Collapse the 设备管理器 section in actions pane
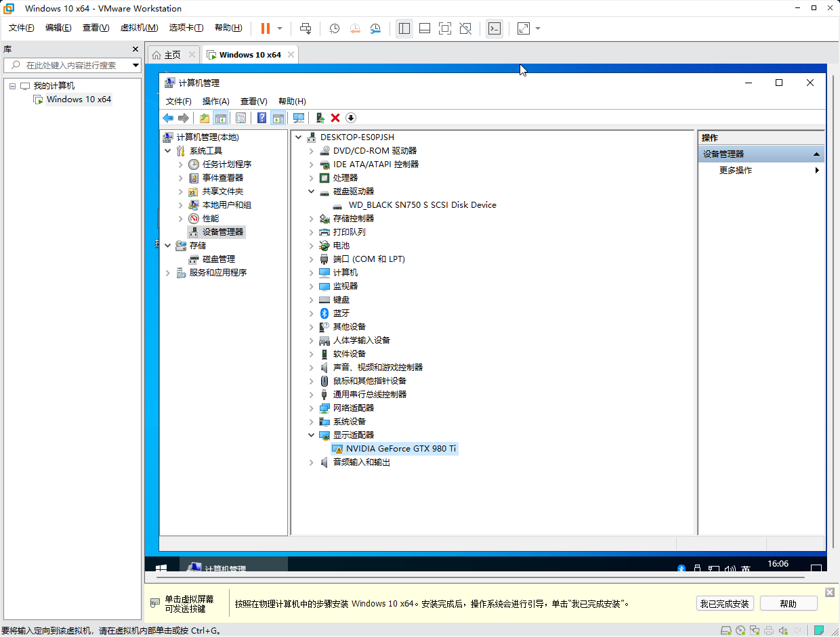 click(x=816, y=154)
